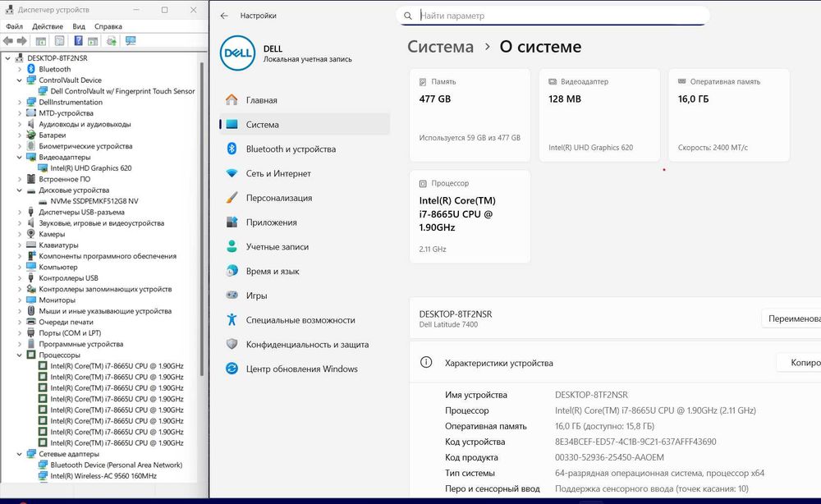Click the show/hide console tree toolbar icon

click(41, 41)
